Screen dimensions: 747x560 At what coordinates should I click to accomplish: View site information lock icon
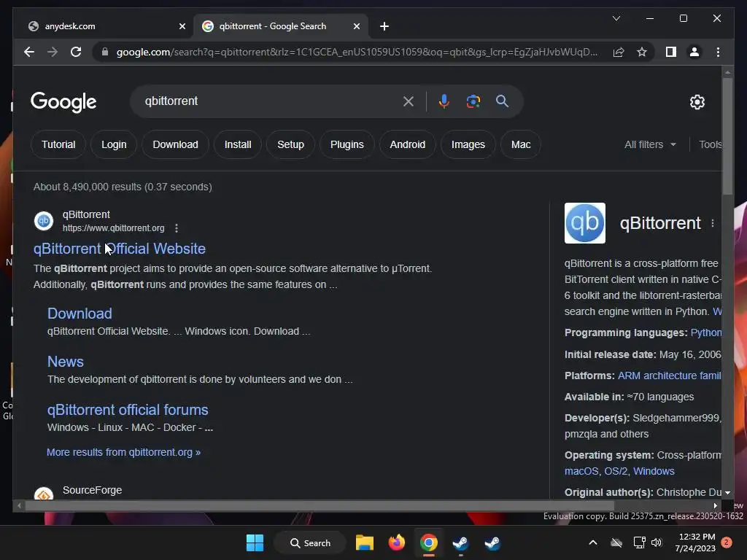click(x=105, y=52)
